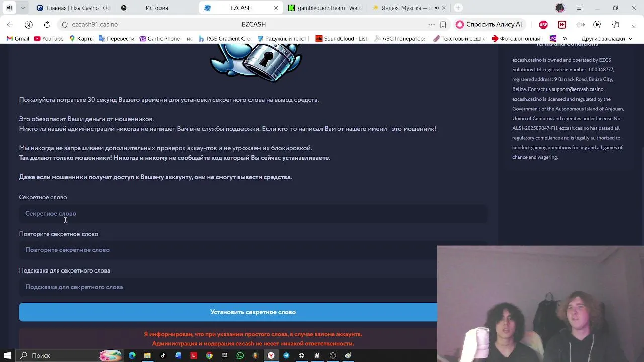Open browser hamburger menu
The image size is (644, 362).
pos(579,8)
